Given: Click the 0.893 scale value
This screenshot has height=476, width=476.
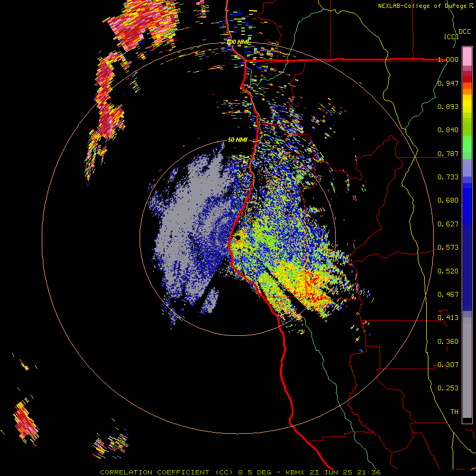Looking at the screenshot, I should click(448, 106).
